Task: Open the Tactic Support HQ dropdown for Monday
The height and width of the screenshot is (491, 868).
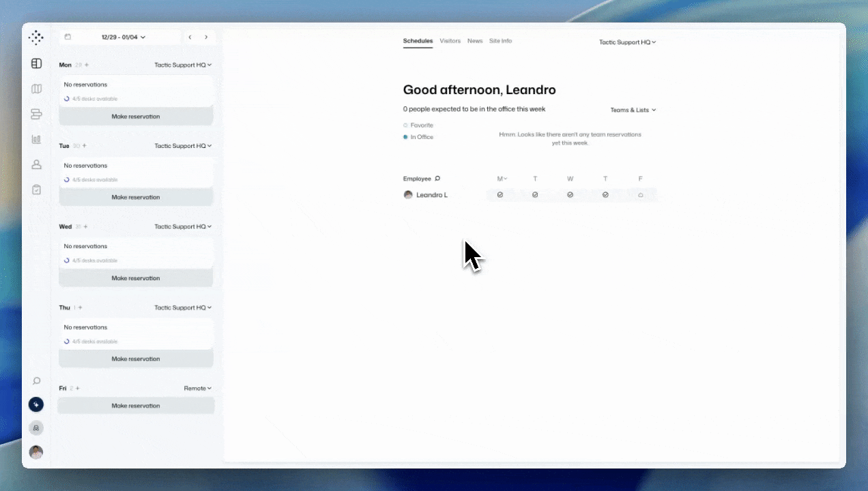Action: click(x=183, y=65)
